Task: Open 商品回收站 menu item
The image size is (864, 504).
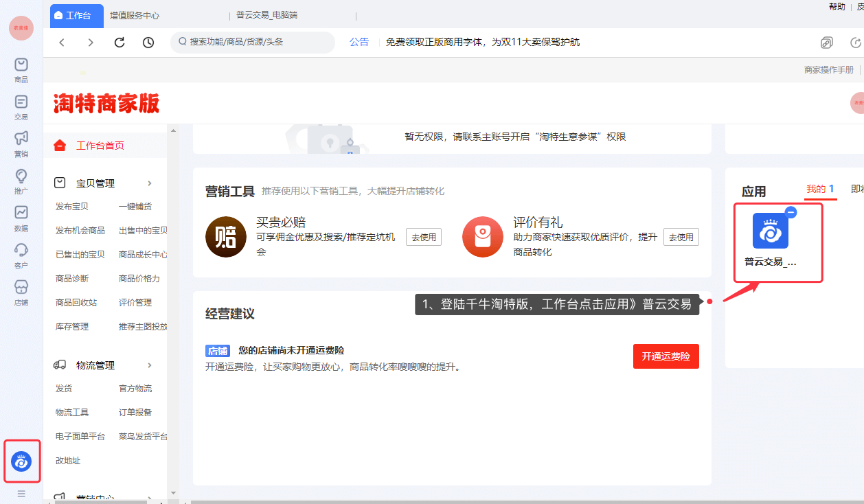Action: (x=76, y=303)
